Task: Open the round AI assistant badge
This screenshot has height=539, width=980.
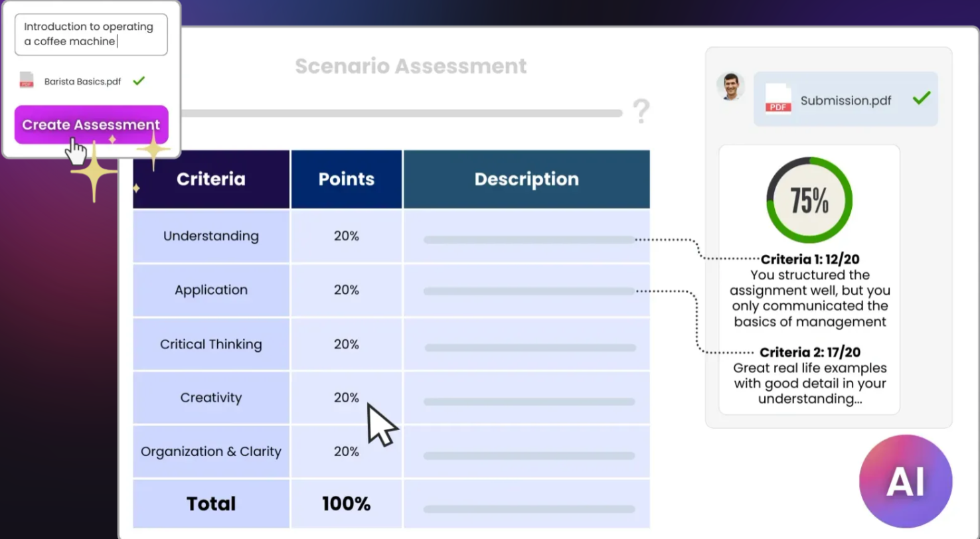Action: (906, 481)
